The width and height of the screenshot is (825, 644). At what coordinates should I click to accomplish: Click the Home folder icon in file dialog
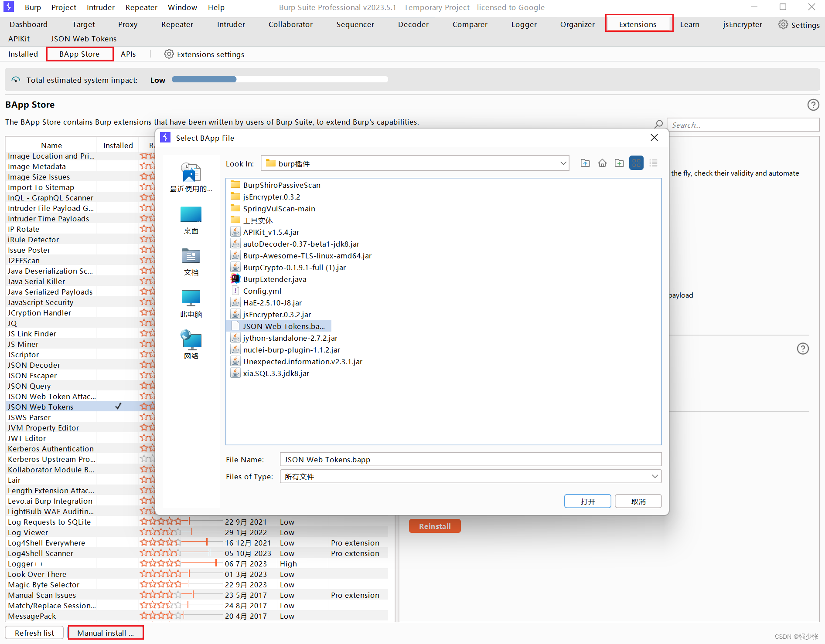tap(602, 163)
